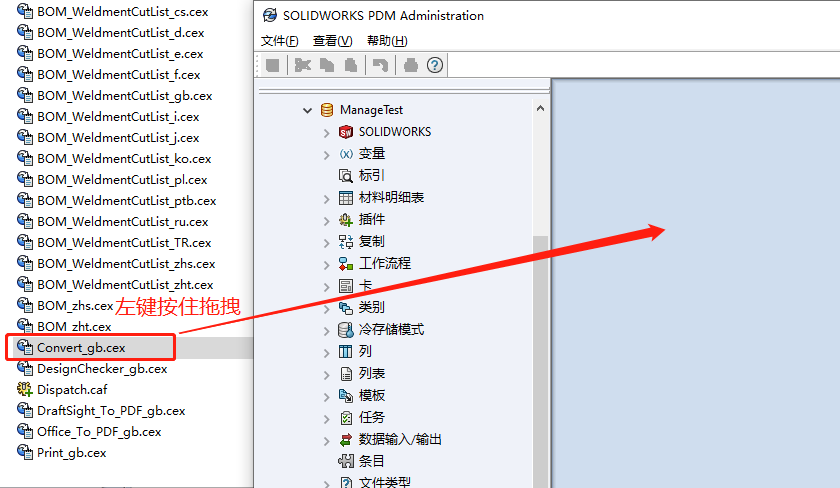Select the Convert_gb.cex file

click(81, 348)
